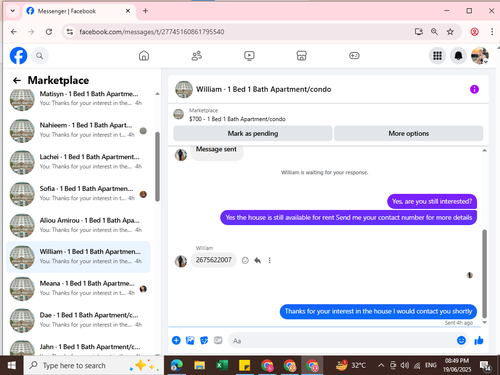Choose a GIF icon in composer
The width and height of the screenshot is (500, 375).
[x=218, y=340]
